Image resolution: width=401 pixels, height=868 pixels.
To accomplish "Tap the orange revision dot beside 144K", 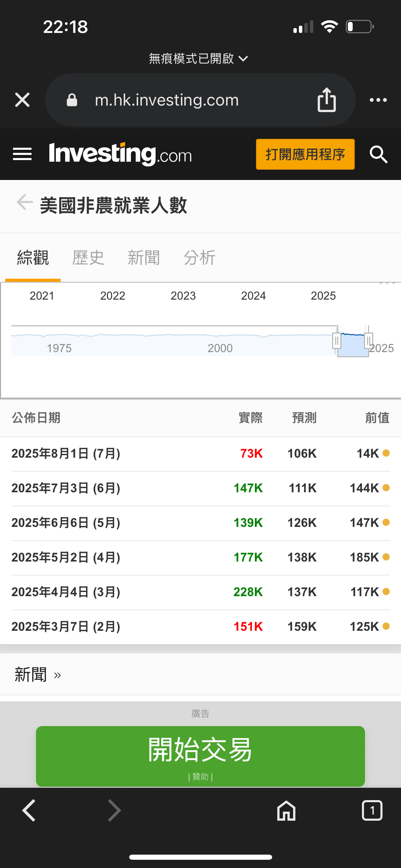I will 386,487.
